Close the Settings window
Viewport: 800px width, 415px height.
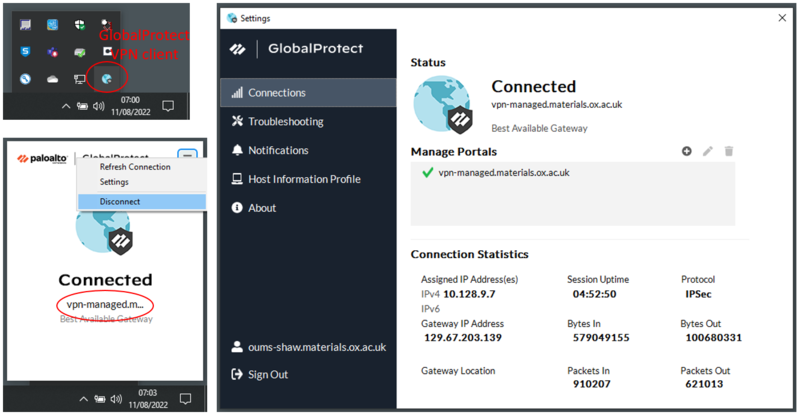(x=782, y=18)
